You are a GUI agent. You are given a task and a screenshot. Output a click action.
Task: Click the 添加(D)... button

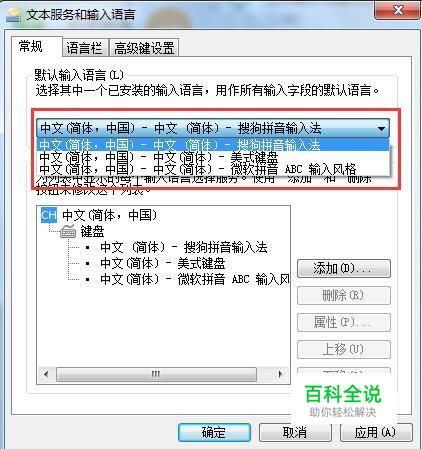(344, 268)
